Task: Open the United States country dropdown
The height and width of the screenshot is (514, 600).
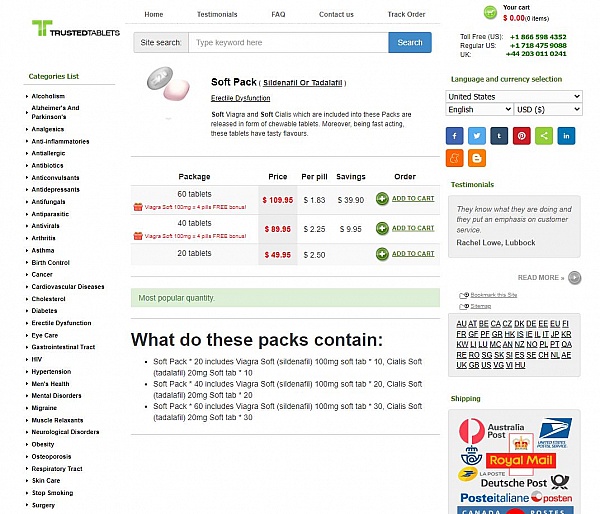Action: pyautogui.click(x=514, y=96)
